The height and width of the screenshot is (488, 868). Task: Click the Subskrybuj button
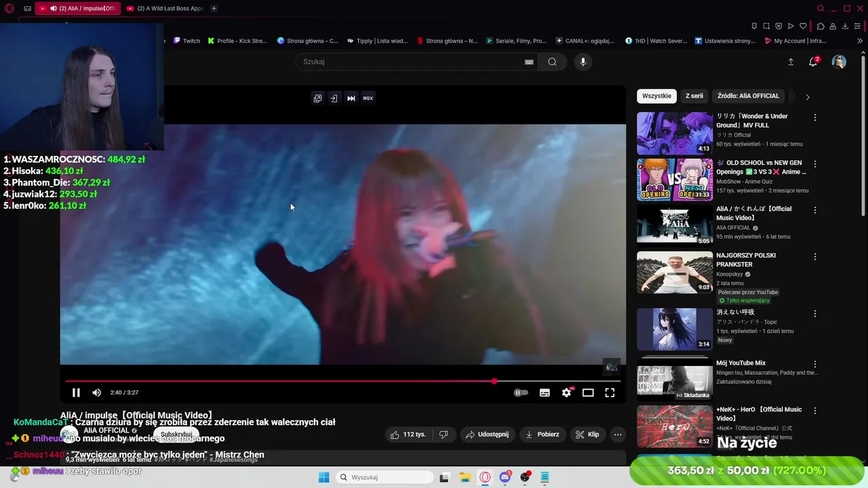click(x=176, y=434)
